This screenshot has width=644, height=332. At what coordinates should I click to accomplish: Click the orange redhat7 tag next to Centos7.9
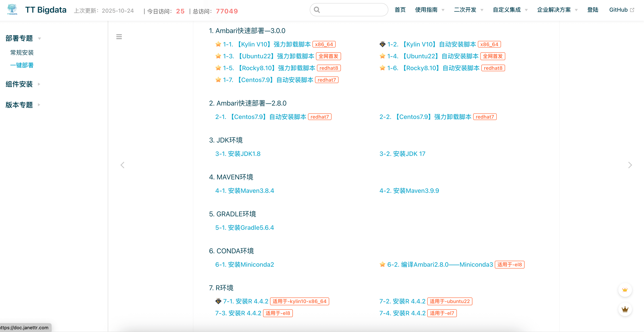pos(327,80)
